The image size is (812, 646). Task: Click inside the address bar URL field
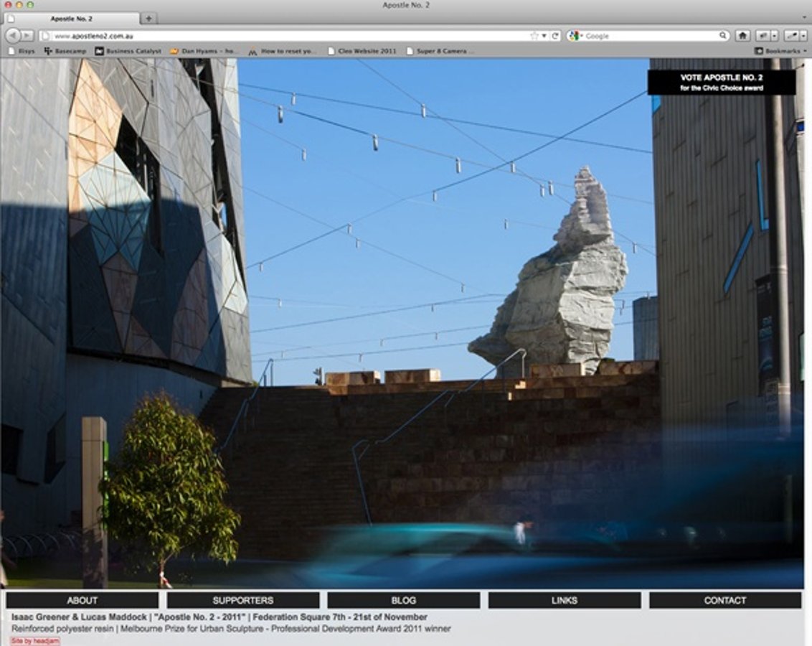click(x=287, y=35)
